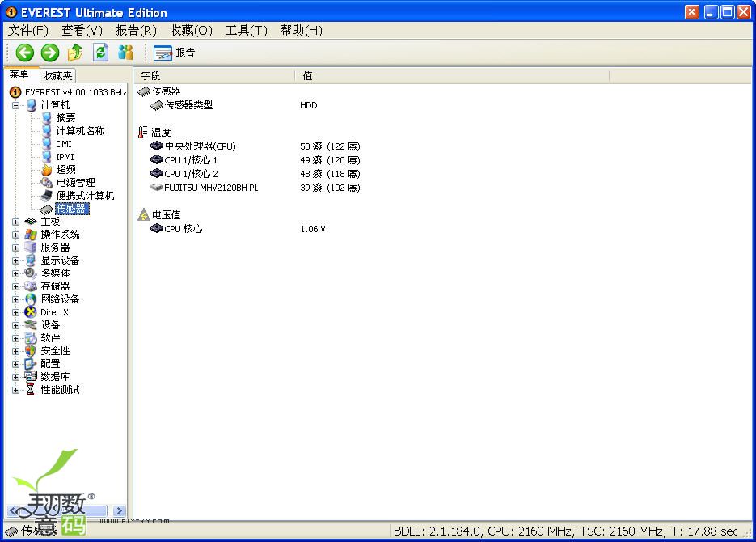Click the thermometer icon beside 温度

pyautogui.click(x=143, y=132)
